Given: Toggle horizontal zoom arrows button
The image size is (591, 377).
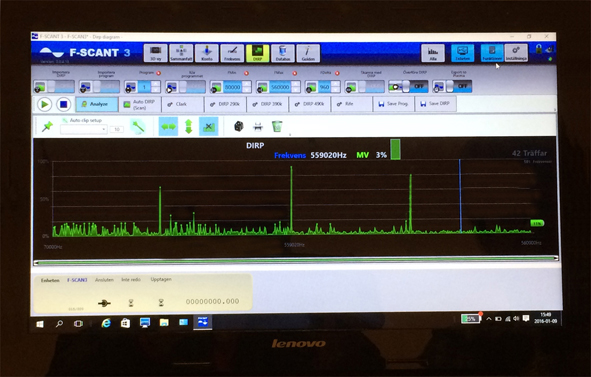Looking at the screenshot, I should [x=168, y=127].
